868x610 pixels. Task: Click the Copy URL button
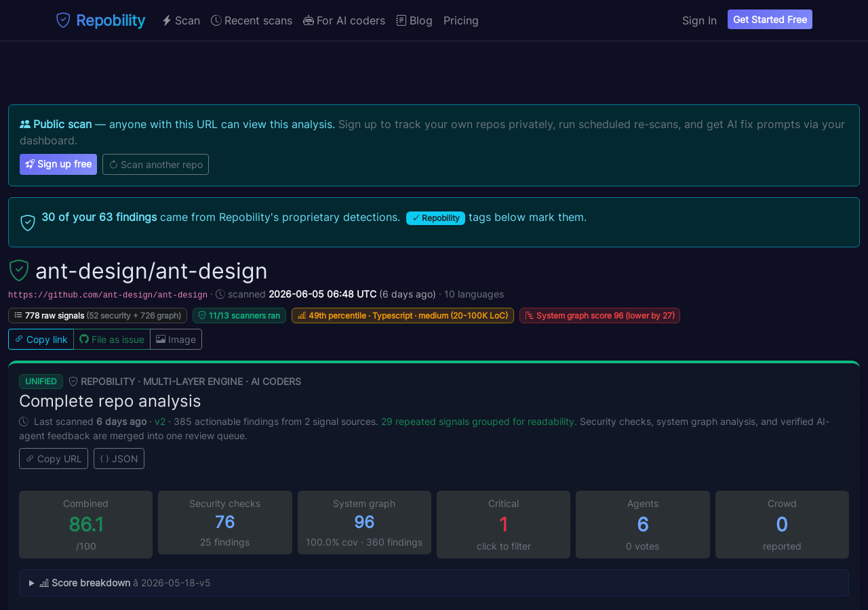(x=54, y=458)
